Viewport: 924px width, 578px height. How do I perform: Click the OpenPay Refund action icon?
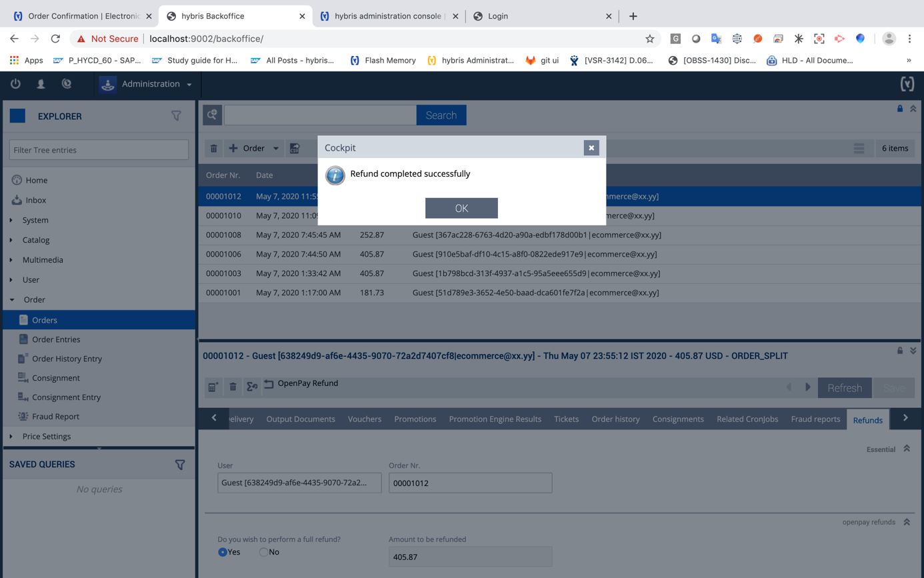click(269, 384)
